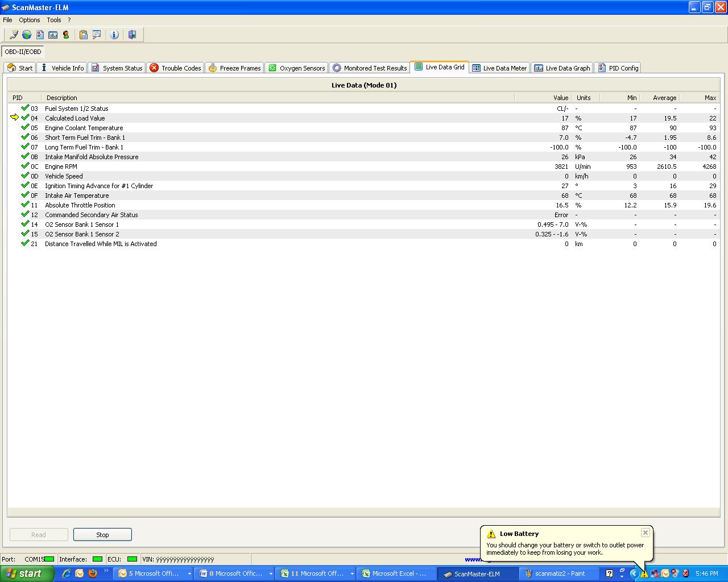Close the Low Battery balloon notification
The height and width of the screenshot is (582, 728).
645,533
